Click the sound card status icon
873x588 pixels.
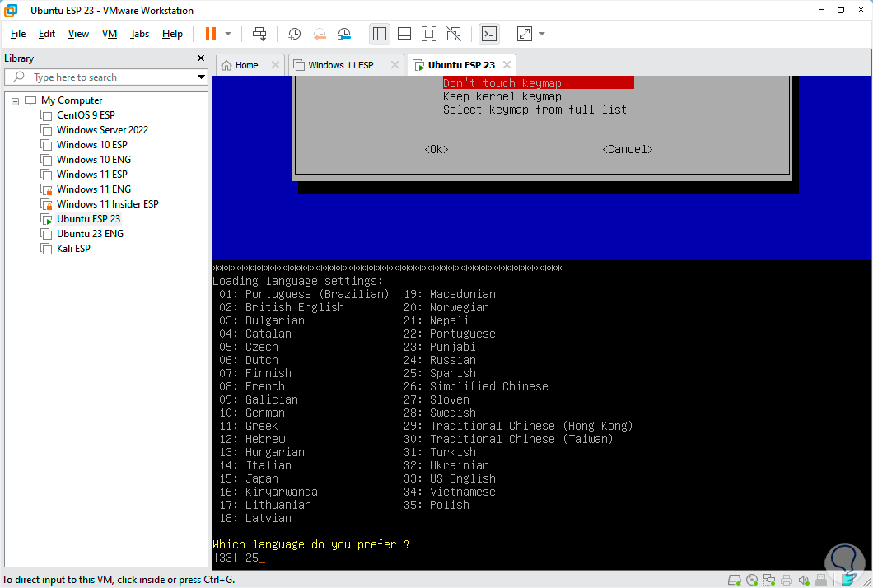tap(803, 581)
